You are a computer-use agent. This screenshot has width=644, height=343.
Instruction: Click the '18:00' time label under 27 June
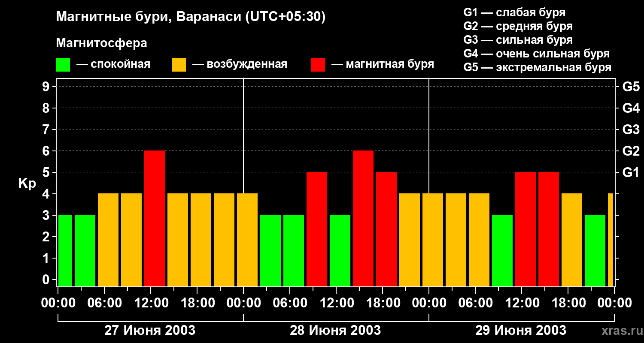click(197, 303)
